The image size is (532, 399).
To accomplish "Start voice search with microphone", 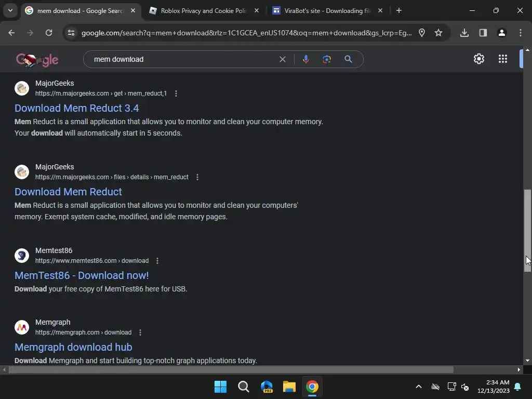I will coord(305,59).
